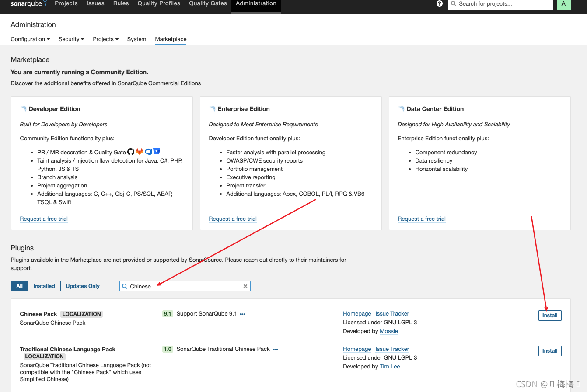
Task: Install the Chinese Pack plugin
Action: coord(550,316)
